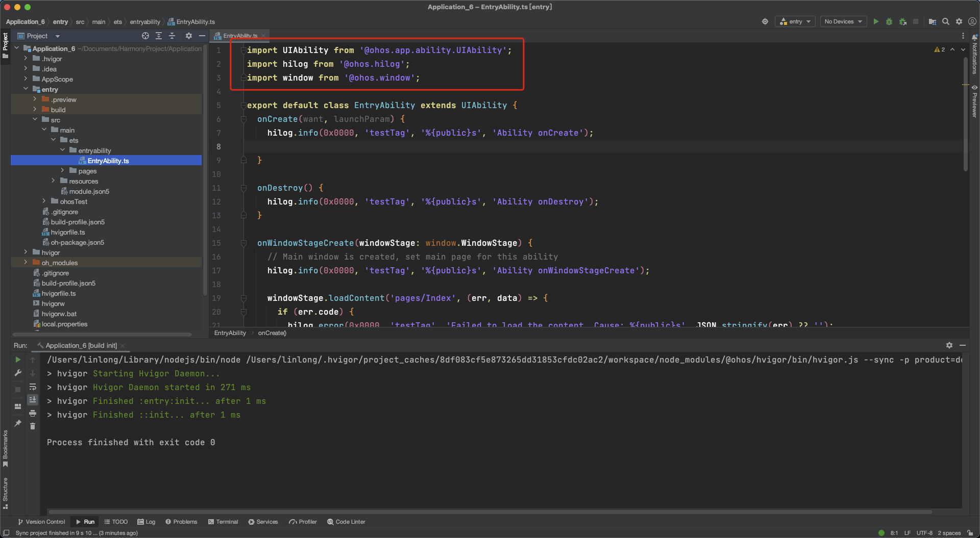Screen dimensions: 980x538
Task: Toggle the Project tool window stripe button
Action: [x=6, y=45]
